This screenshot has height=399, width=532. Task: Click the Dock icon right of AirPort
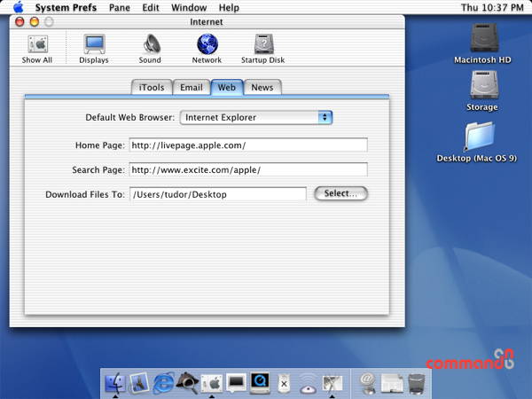[332, 383]
